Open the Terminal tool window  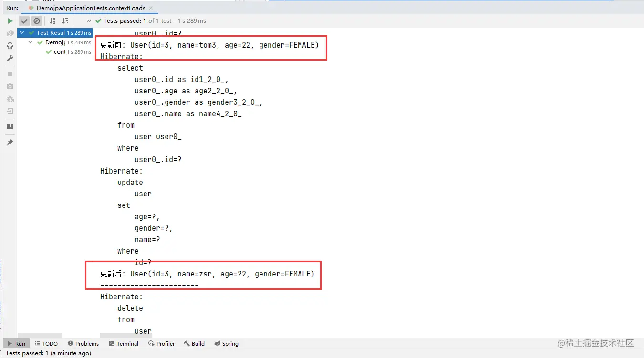pyautogui.click(x=124, y=343)
